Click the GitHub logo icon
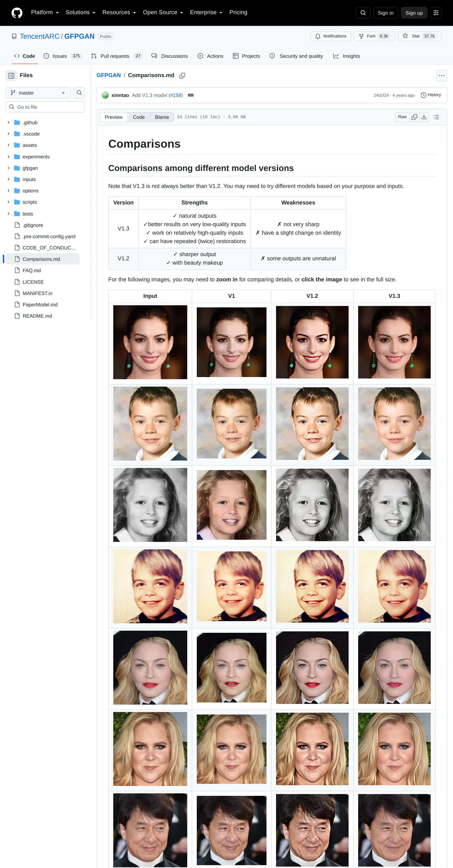 pos(17,13)
